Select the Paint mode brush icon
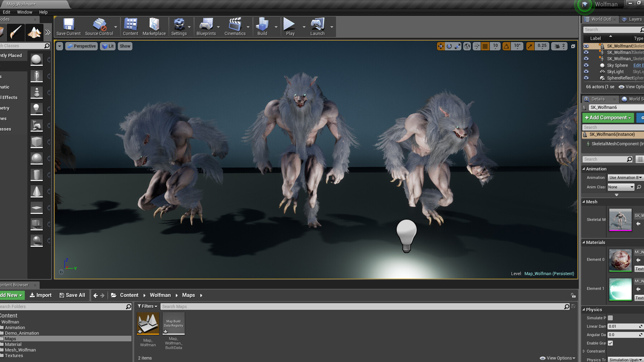 16,33
